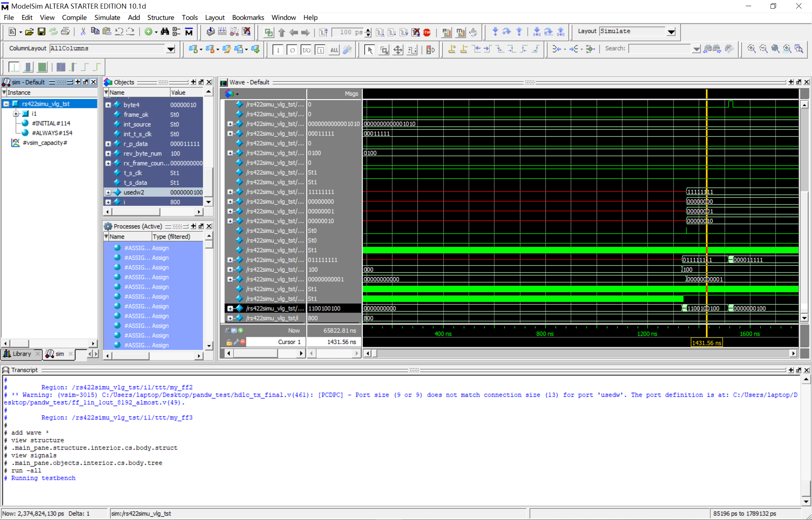Click the Zoom Full magnifier icon

pos(775,49)
